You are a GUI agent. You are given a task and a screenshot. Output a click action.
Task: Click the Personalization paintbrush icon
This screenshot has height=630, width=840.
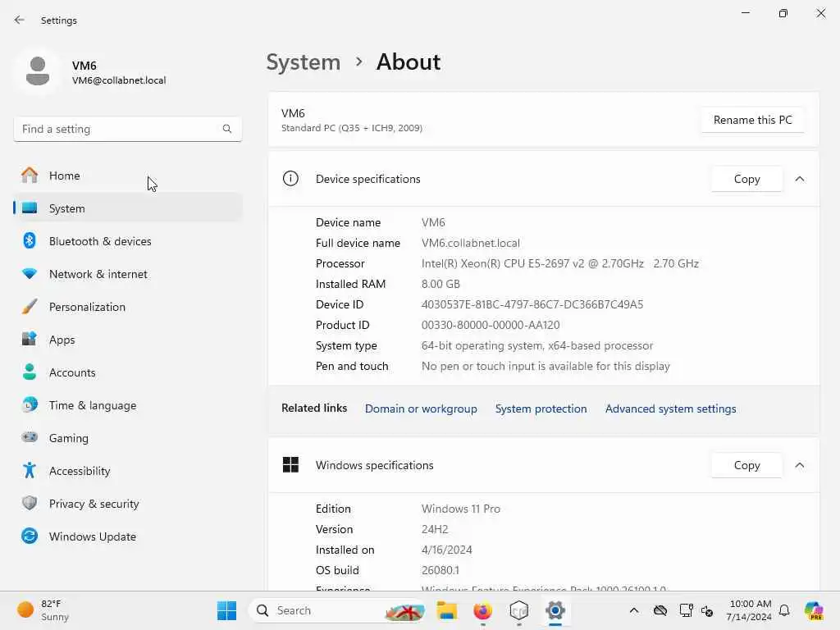point(30,307)
